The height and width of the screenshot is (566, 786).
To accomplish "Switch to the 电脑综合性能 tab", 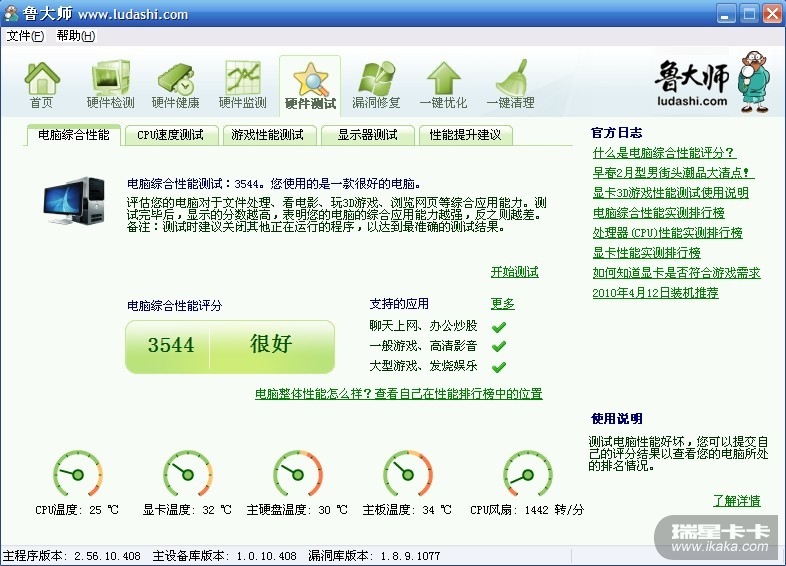I will [74, 135].
